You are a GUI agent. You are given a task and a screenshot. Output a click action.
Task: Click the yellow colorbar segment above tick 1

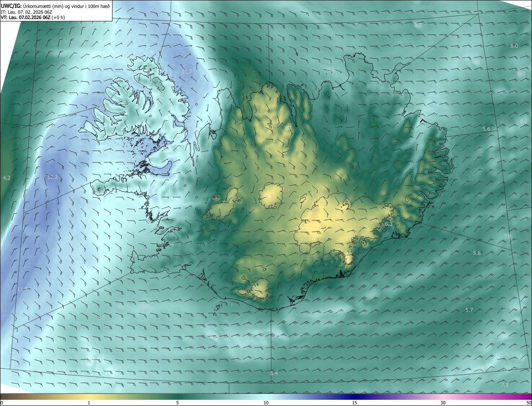(89, 396)
